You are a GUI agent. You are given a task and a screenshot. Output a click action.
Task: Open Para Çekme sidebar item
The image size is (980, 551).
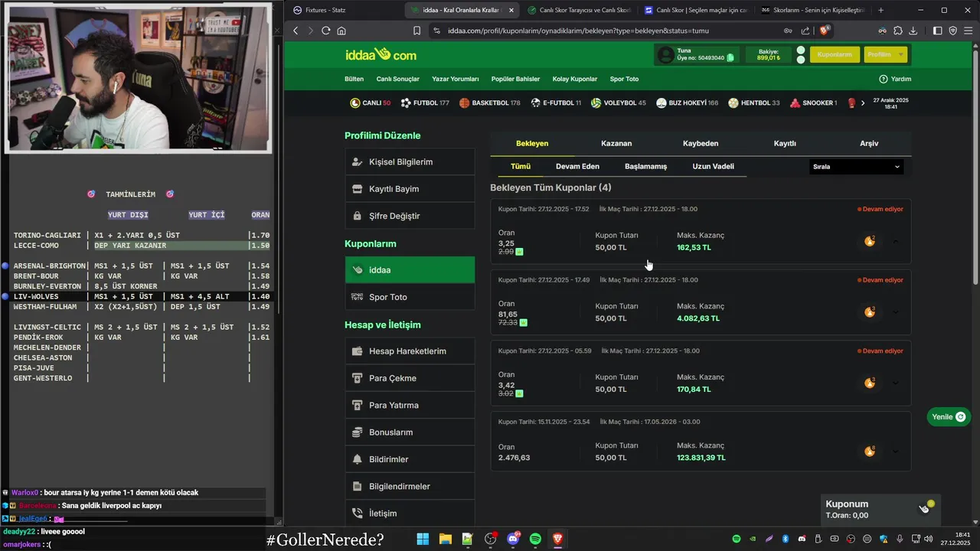click(x=410, y=378)
